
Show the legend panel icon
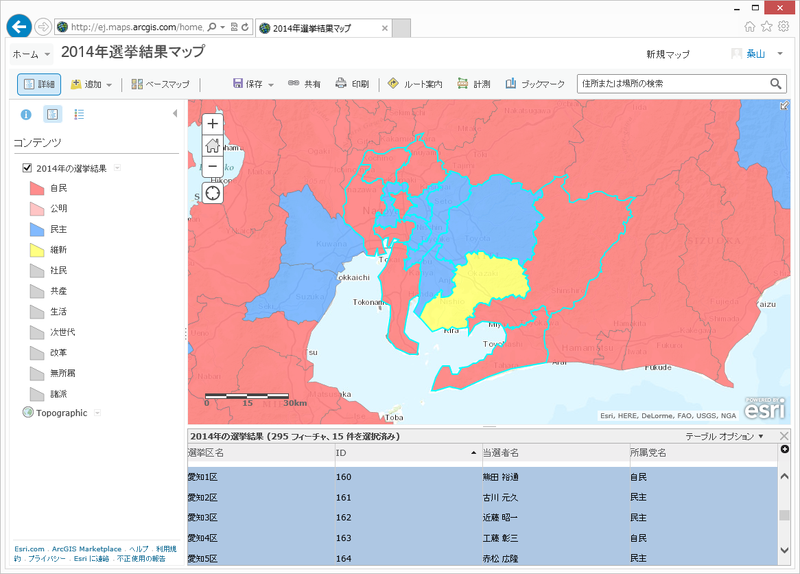tap(79, 114)
